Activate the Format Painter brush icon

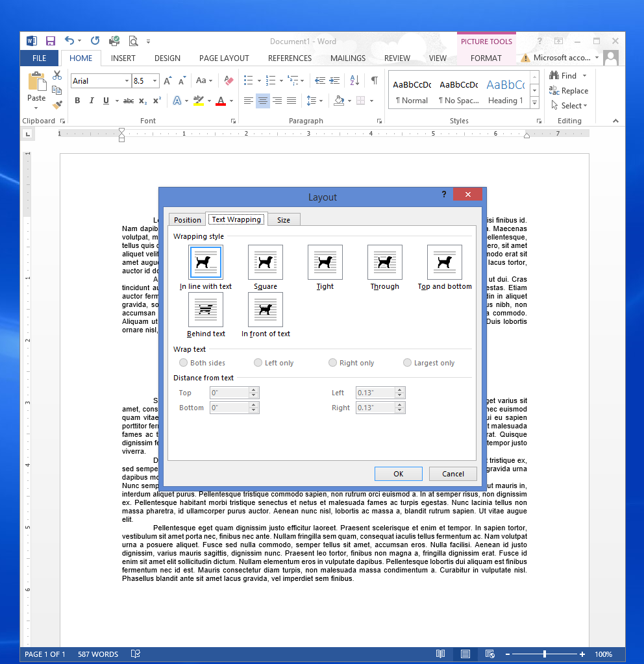coord(57,105)
